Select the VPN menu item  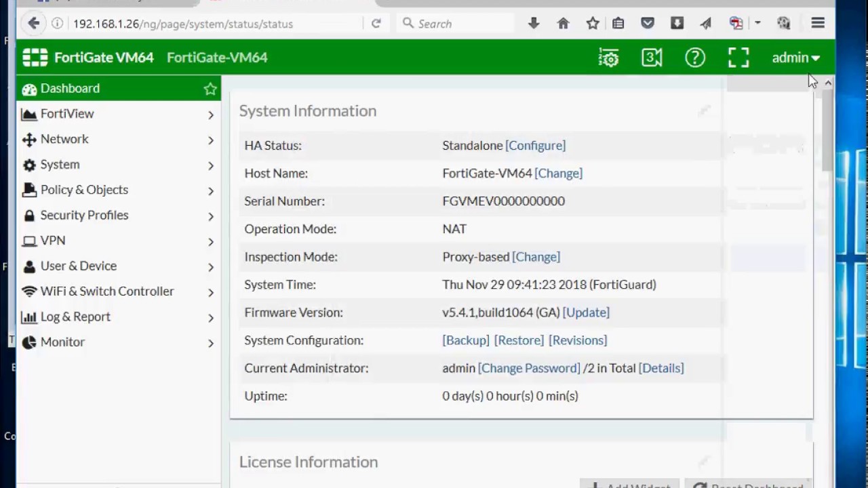pos(53,241)
